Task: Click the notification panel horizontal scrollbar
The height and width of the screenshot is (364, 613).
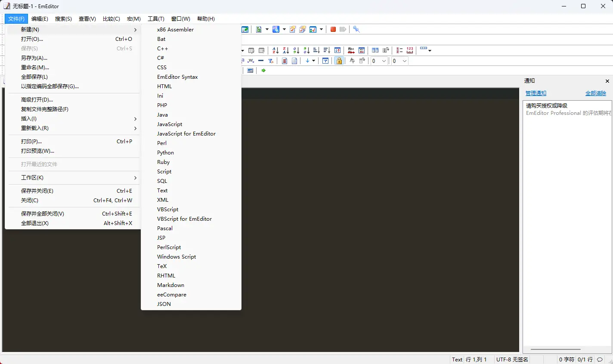Action: 556,349
